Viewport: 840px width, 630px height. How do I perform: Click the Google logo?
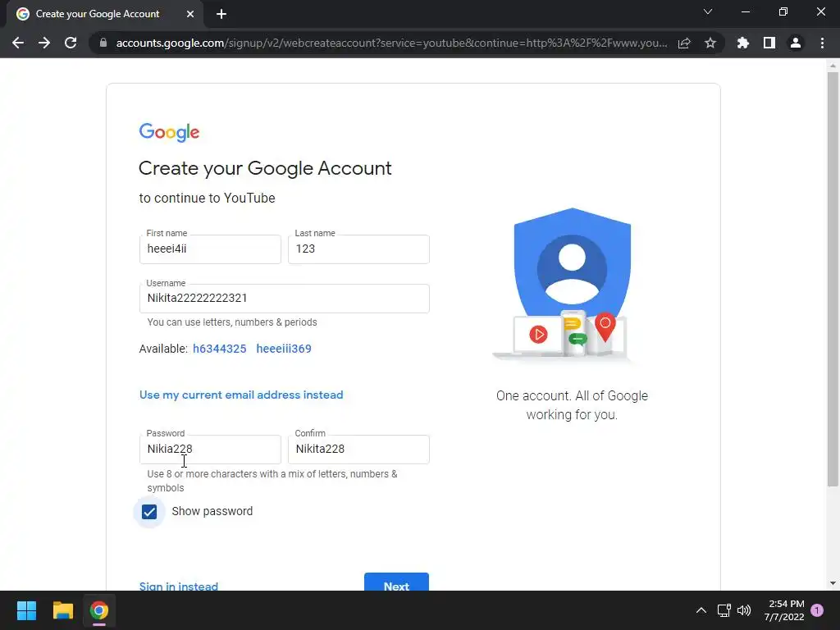tap(169, 132)
